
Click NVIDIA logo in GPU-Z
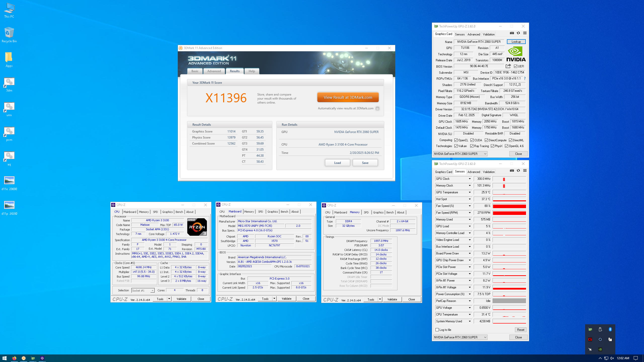point(516,54)
